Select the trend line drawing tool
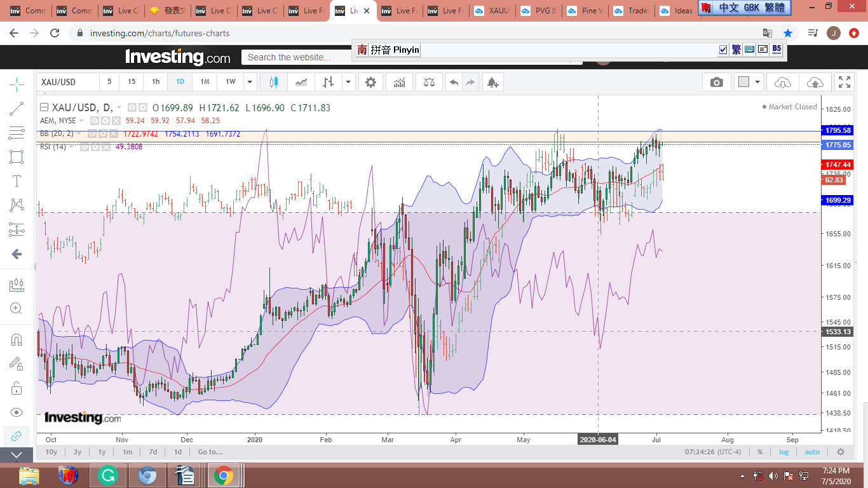This screenshot has height=488, width=868. (17, 109)
